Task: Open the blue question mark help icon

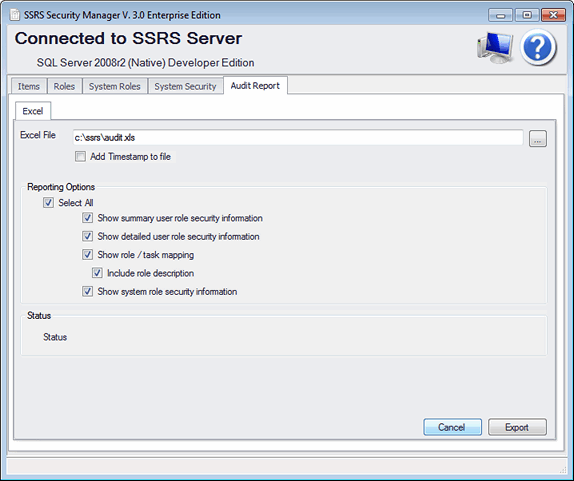Action: click(538, 47)
